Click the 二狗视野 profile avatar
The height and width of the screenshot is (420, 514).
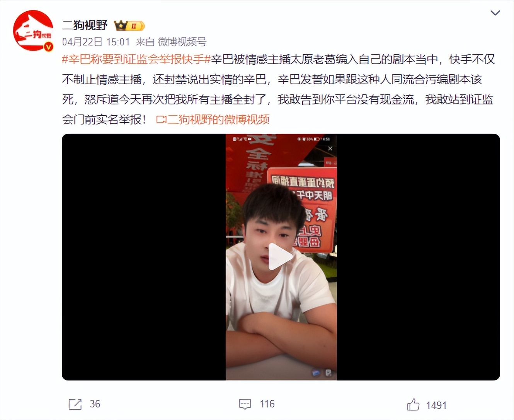33,31
